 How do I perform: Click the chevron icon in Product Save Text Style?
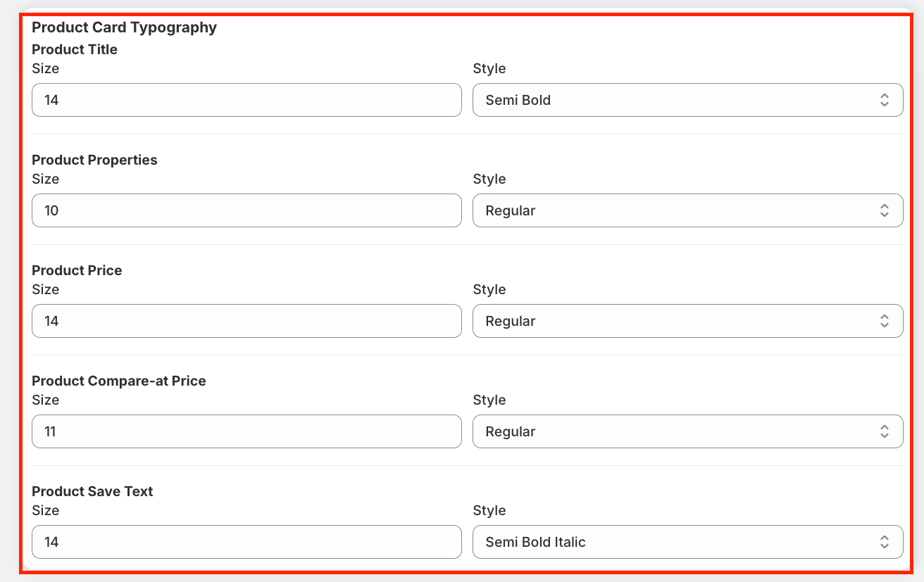[x=885, y=542]
